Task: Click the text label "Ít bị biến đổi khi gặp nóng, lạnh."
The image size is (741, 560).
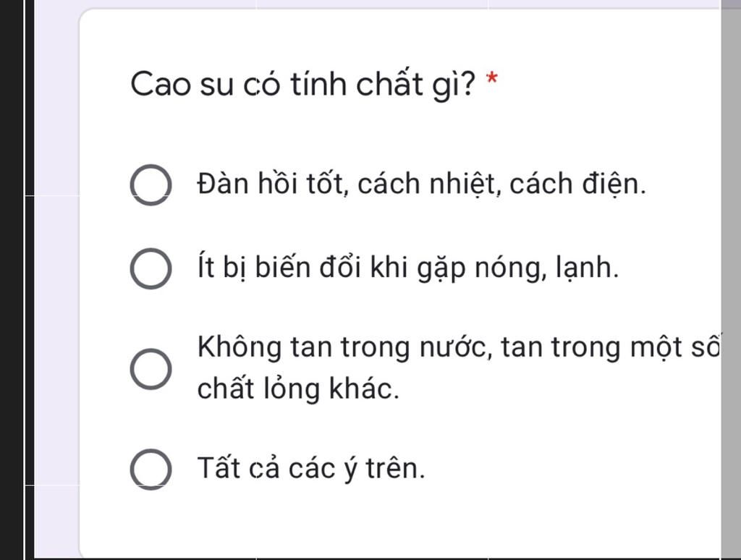Action: click(x=408, y=268)
